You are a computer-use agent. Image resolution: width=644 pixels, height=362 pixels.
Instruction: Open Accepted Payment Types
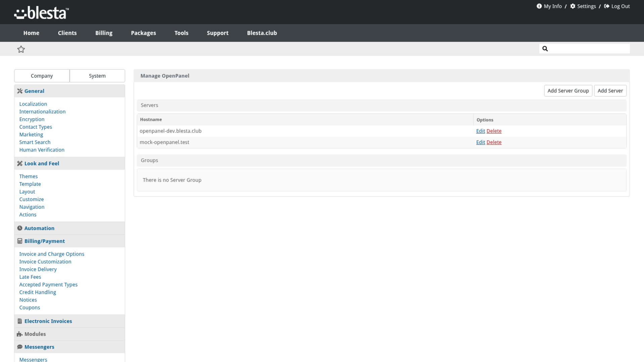pyautogui.click(x=48, y=285)
